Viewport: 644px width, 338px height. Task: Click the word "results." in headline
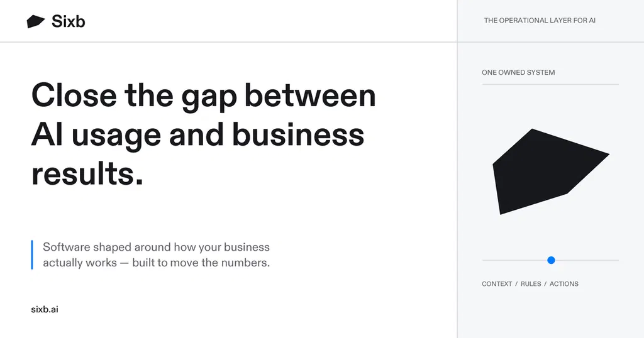(x=87, y=173)
